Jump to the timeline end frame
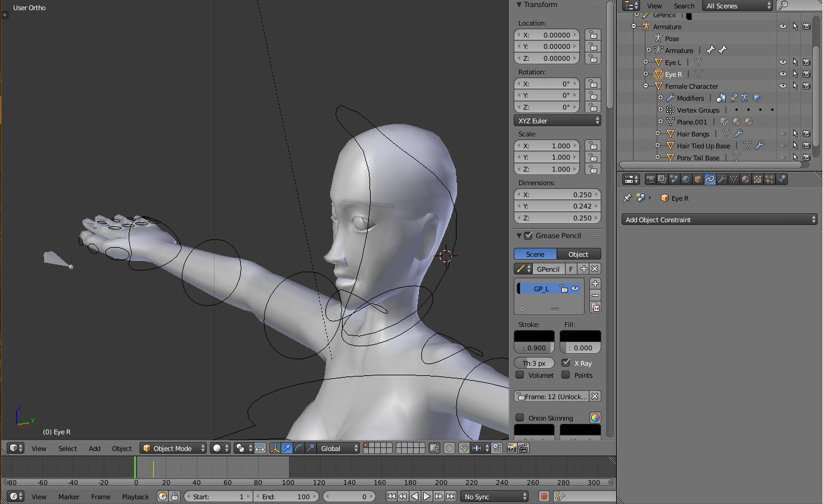The height and width of the screenshot is (504, 823). click(x=451, y=496)
